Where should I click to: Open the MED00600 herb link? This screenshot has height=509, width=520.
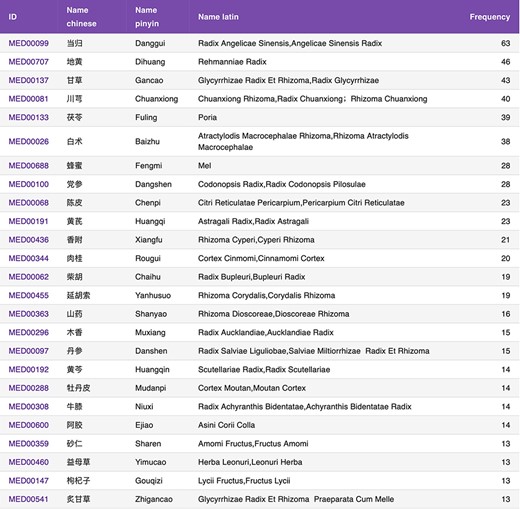pos(29,425)
